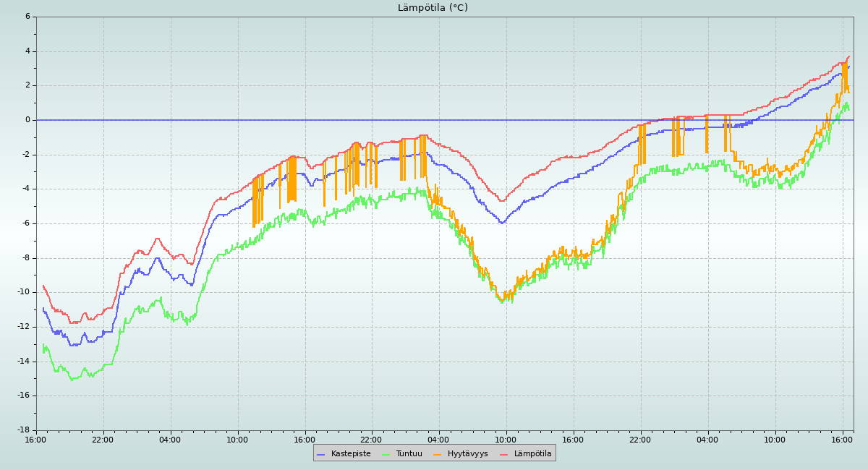
Task: Select the y-axis label -18
Action: pyautogui.click(x=24, y=430)
